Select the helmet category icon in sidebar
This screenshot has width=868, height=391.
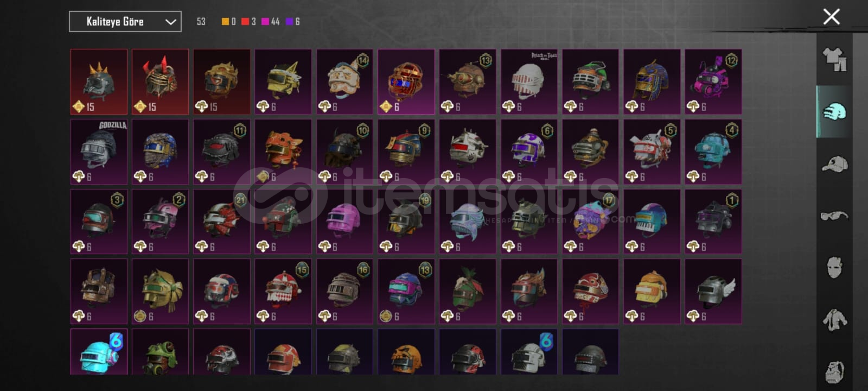tap(834, 111)
